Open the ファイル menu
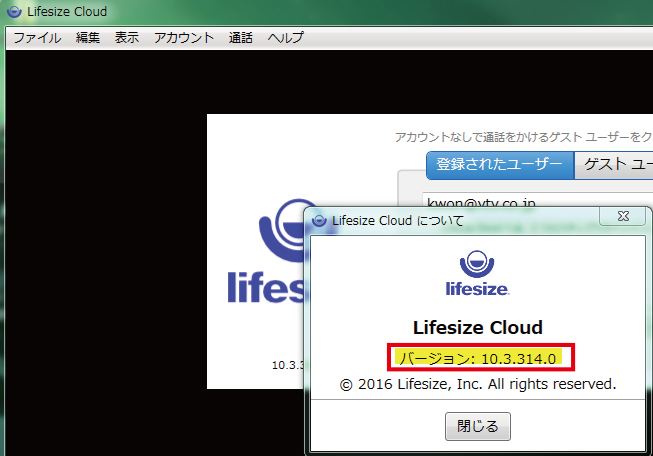 (37, 38)
